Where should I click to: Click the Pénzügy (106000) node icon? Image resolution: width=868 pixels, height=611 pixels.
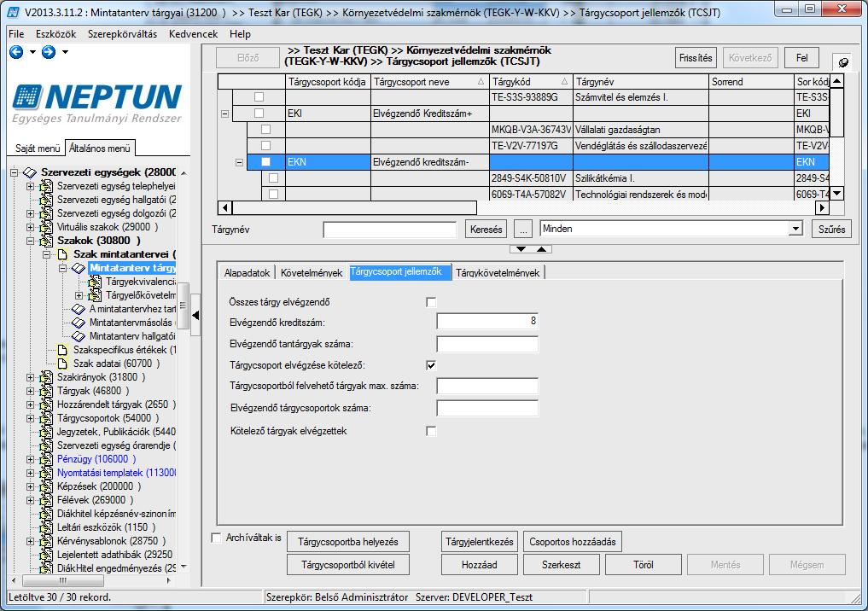[46, 459]
